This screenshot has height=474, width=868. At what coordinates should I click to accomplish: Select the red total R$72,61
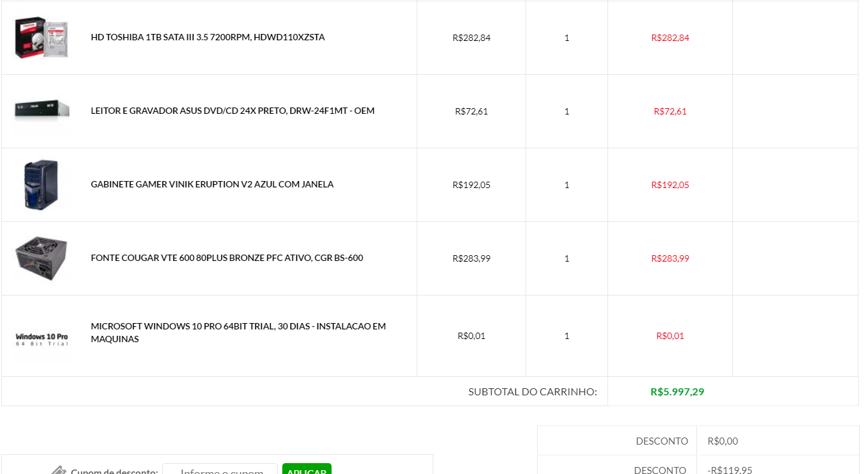pos(670,111)
